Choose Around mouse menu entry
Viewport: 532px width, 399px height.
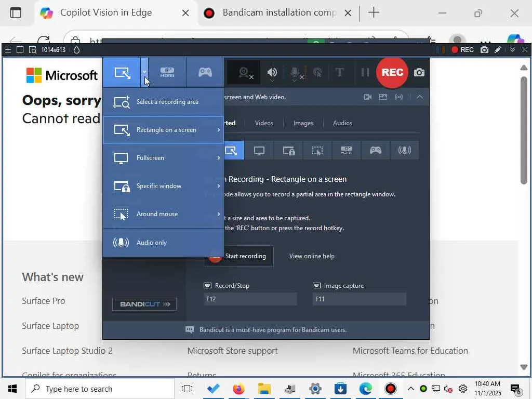click(163, 214)
